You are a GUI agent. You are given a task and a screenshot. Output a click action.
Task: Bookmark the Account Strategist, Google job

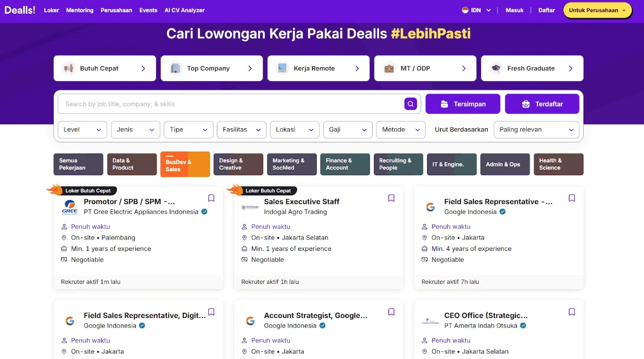click(x=391, y=312)
